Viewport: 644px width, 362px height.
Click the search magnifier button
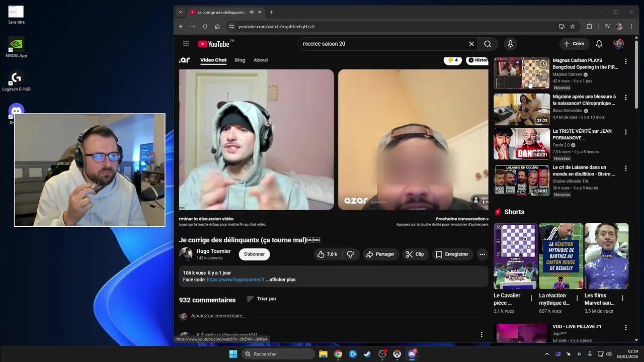[488, 44]
